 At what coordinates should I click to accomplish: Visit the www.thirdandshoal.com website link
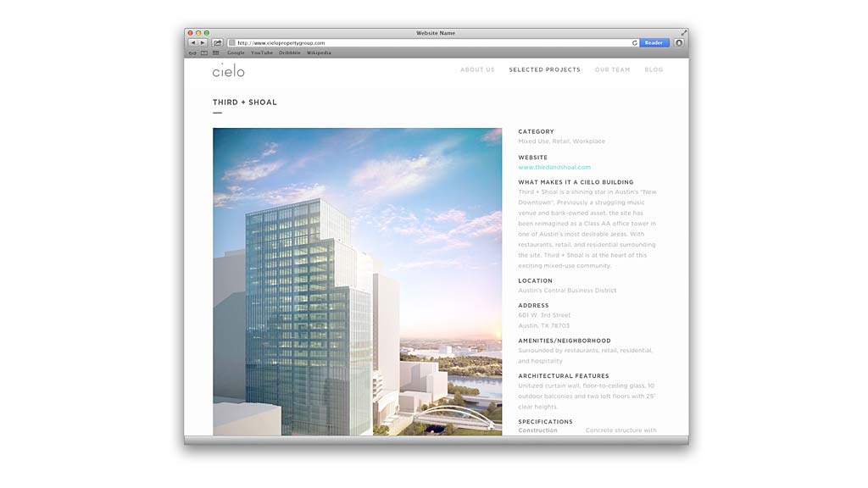pos(556,167)
